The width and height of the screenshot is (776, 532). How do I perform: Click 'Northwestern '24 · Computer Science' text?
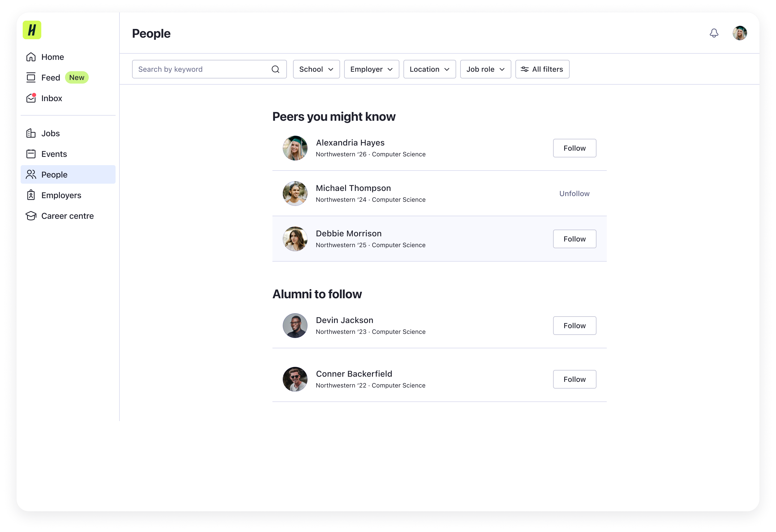click(x=371, y=200)
